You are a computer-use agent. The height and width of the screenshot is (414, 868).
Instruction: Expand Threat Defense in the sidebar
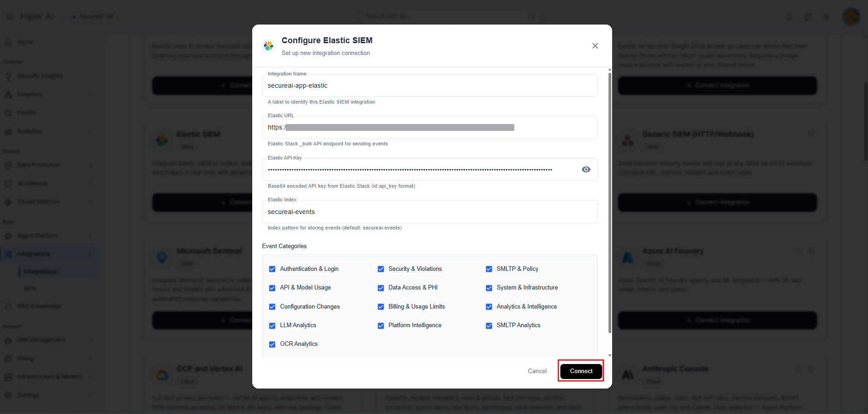(x=49, y=202)
